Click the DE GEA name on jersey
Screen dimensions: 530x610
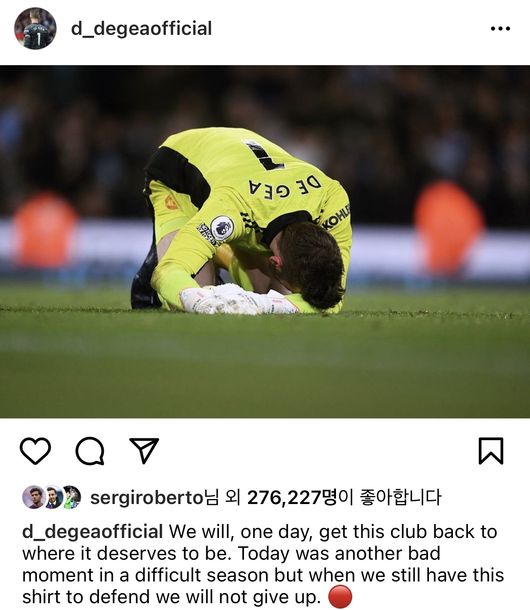(x=285, y=187)
